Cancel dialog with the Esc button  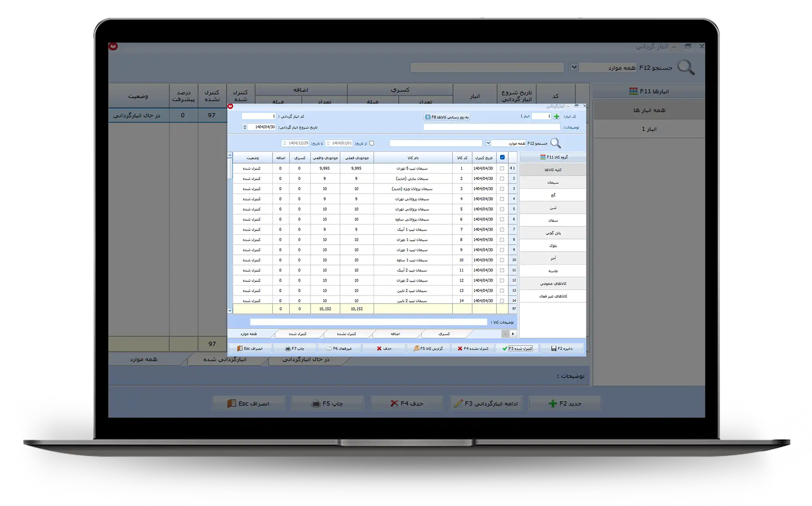(x=250, y=349)
